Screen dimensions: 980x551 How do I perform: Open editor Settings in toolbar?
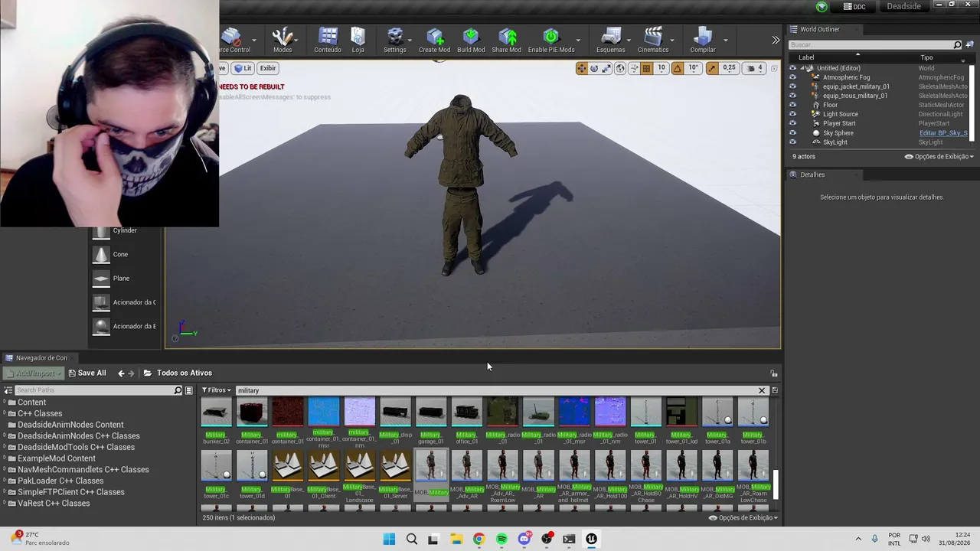click(x=395, y=40)
